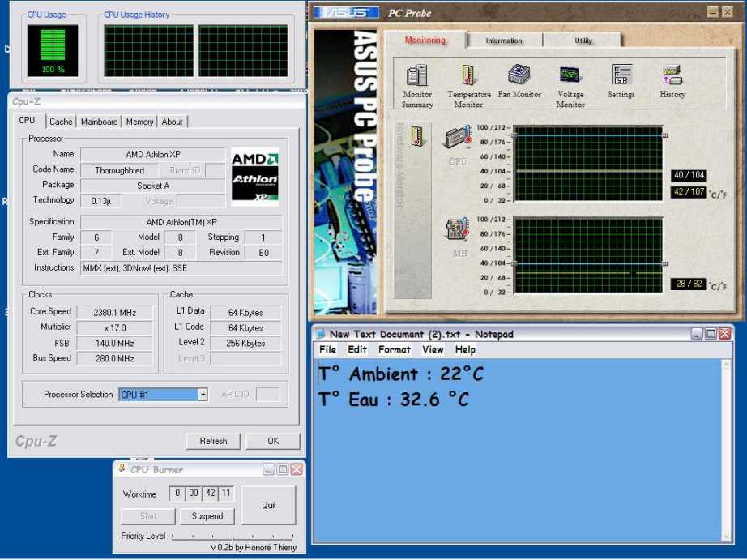Switch to the Mainboard tab in Cpu-Z
747x560 pixels.
coord(99,122)
